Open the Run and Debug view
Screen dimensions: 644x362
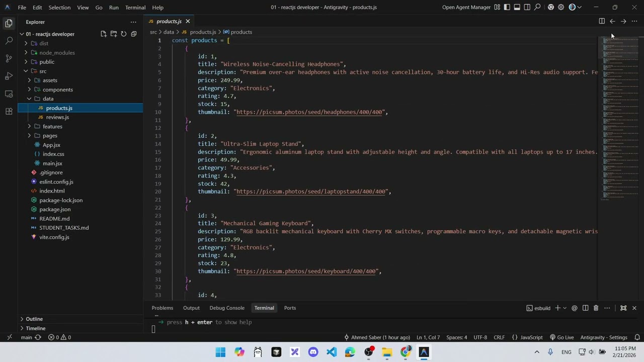(9, 76)
